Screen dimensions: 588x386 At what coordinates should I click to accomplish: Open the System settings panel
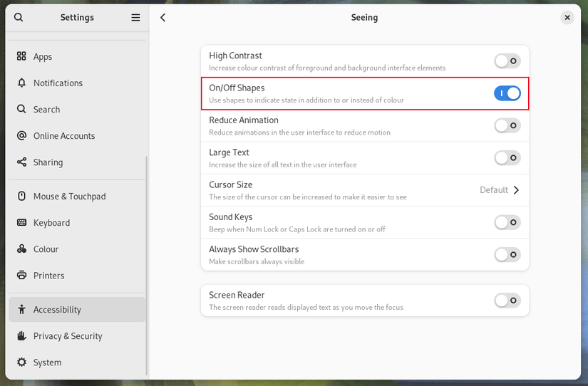pos(77,362)
